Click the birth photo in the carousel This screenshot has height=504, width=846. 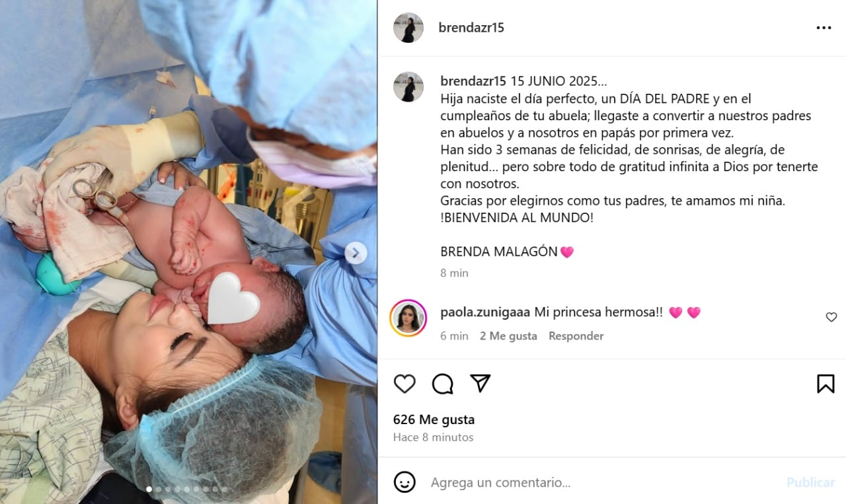point(188,252)
